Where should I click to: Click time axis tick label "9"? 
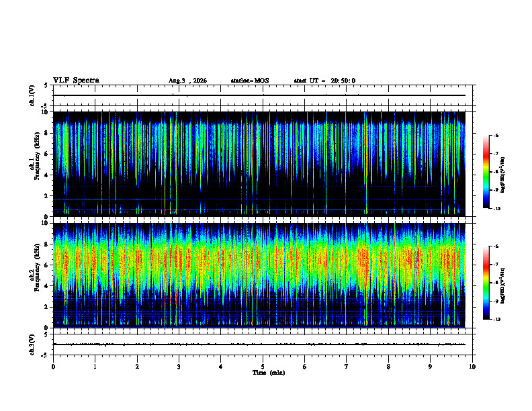click(x=430, y=367)
